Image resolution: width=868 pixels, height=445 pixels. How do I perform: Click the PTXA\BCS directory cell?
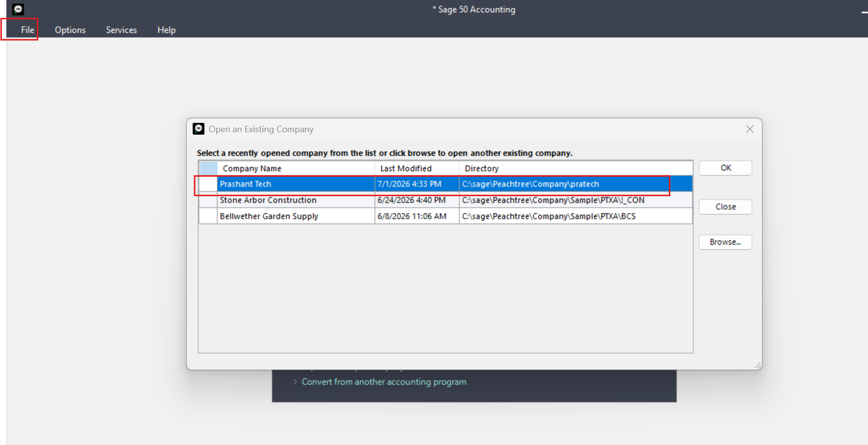(576, 216)
